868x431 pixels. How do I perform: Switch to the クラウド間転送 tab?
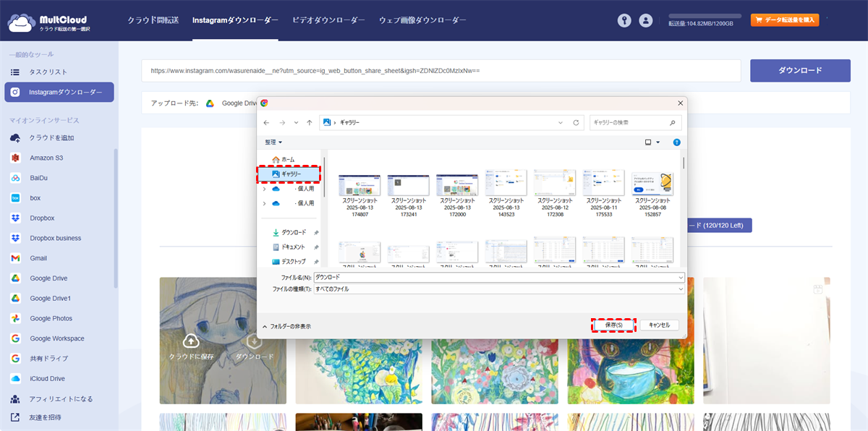click(x=153, y=20)
